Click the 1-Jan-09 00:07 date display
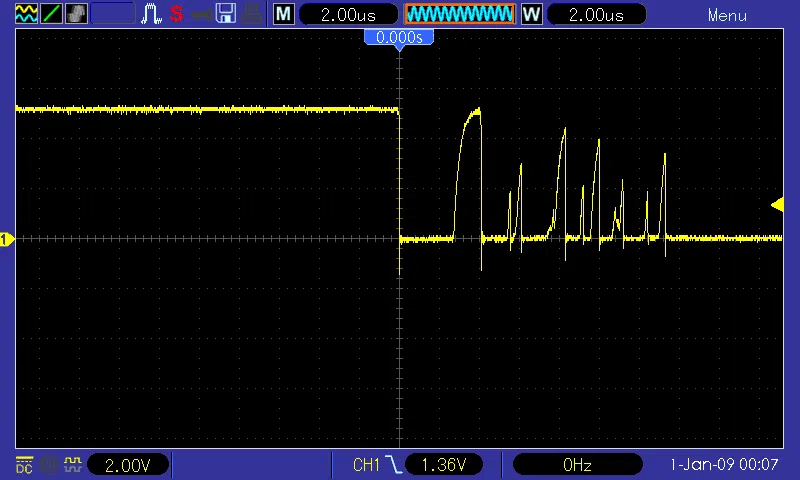 pos(723,464)
